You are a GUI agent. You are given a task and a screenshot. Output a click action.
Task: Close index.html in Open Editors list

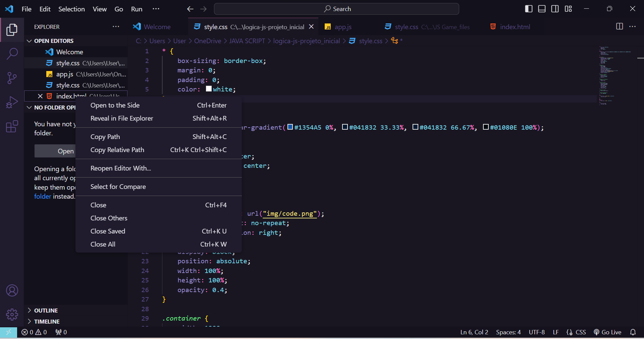click(40, 96)
